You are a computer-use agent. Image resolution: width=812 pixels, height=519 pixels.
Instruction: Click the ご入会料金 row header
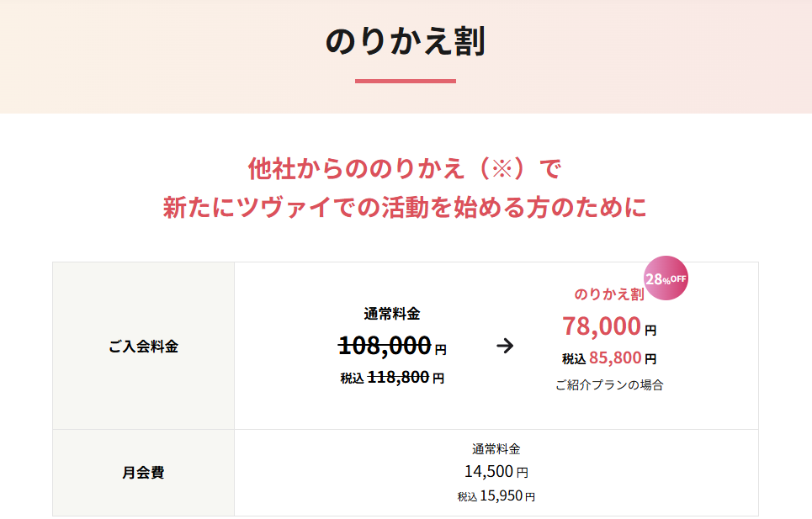[x=143, y=346]
